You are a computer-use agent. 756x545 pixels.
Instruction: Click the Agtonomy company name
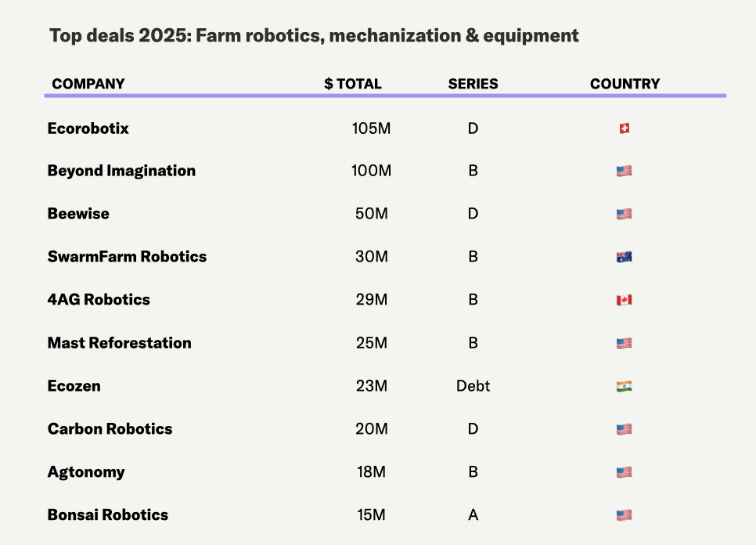click(x=86, y=472)
